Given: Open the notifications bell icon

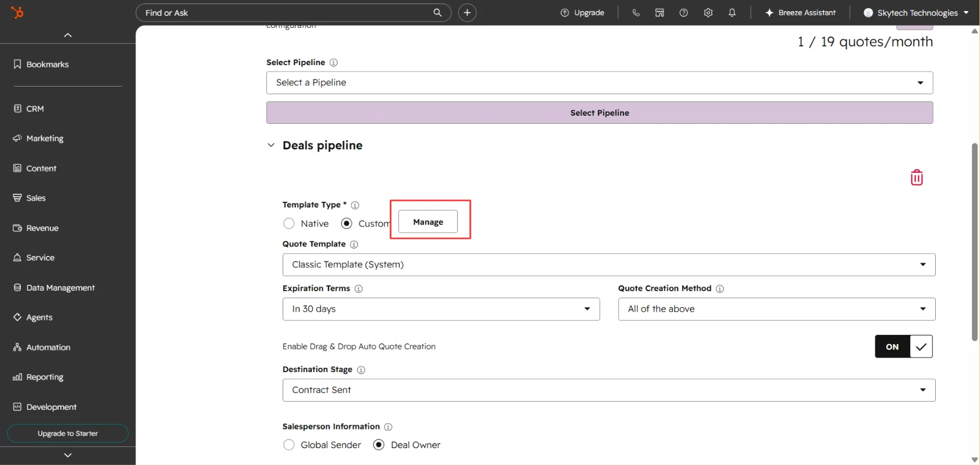Looking at the screenshot, I should (732, 13).
